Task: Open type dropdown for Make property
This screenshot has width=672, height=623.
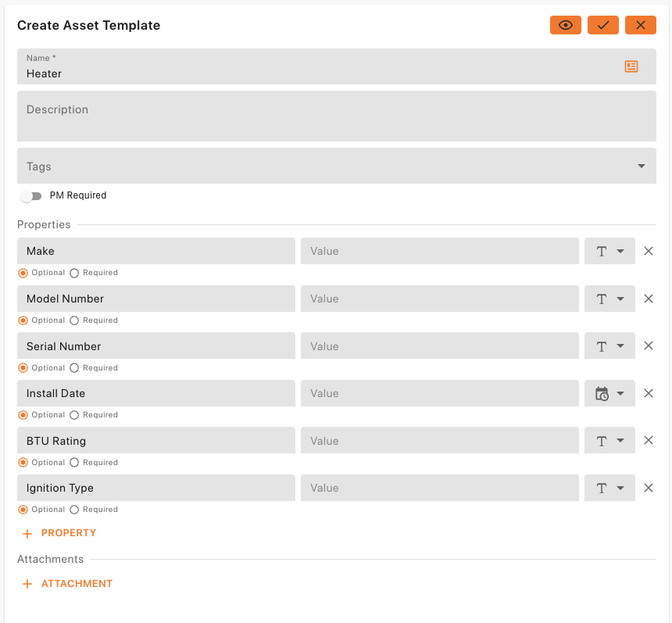Action: point(609,251)
